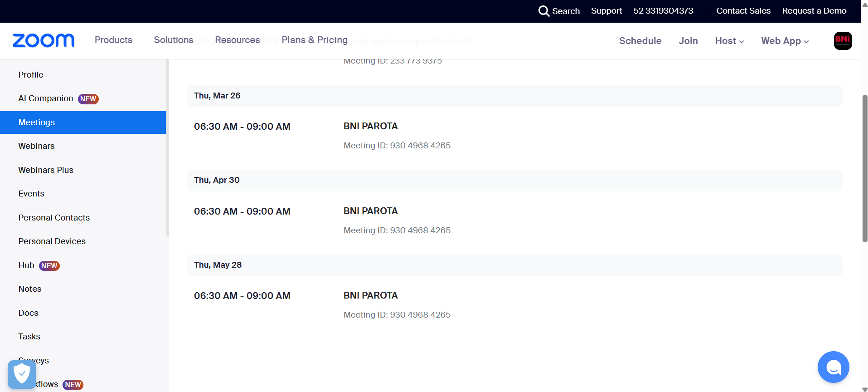This screenshot has height=392, width=868.
Task: Open BNI PAROTA meeting on May 28
Action: coord(370,295)
